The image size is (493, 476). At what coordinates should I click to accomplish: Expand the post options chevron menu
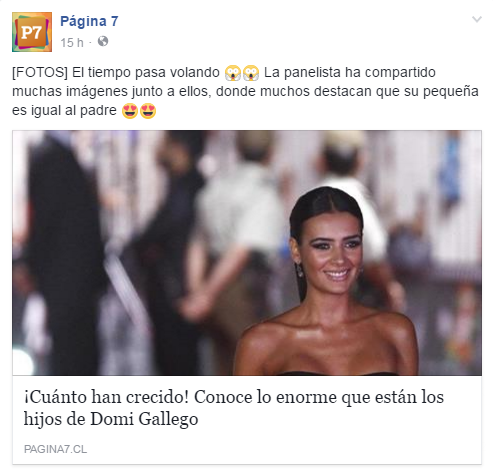pyautogui.click(x=477, y=19)
